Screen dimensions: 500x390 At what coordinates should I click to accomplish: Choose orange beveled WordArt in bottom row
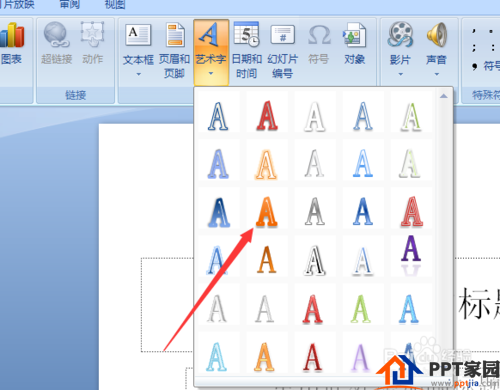265,356
